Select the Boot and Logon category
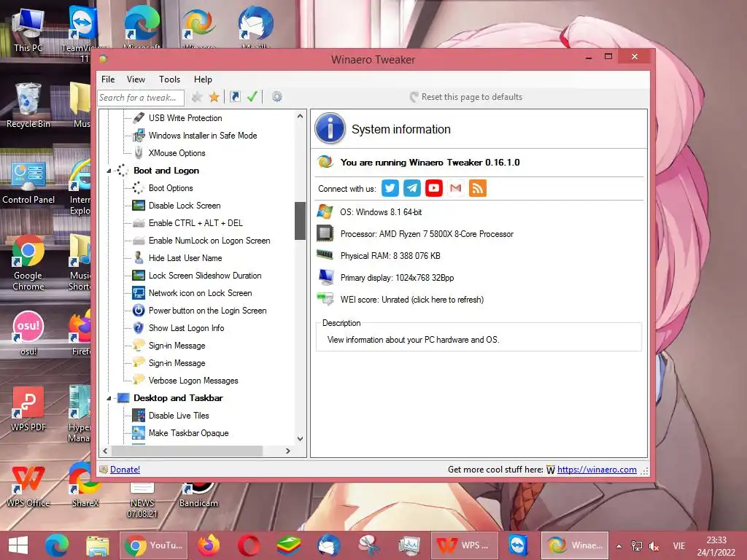This screenshot has width=747, height=560. point(166,171)
